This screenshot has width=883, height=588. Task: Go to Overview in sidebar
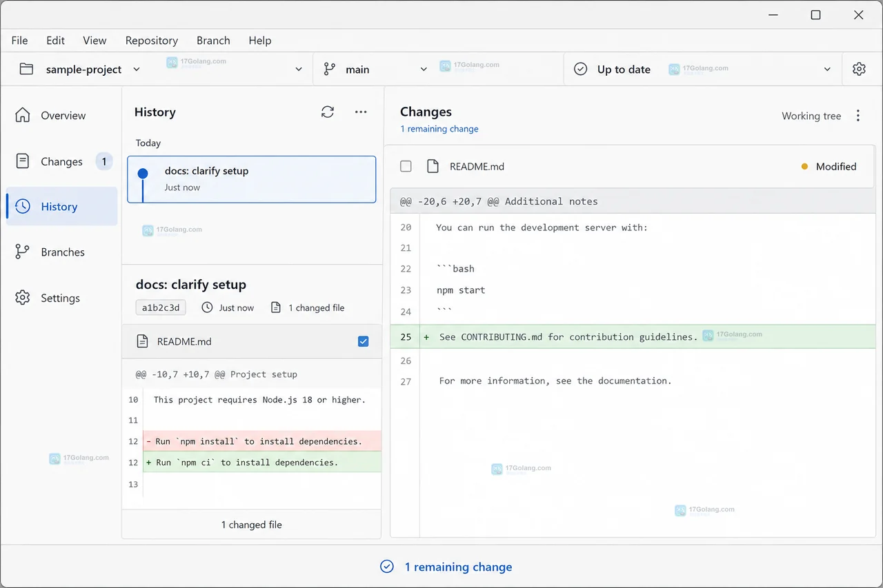pos(62,115)
